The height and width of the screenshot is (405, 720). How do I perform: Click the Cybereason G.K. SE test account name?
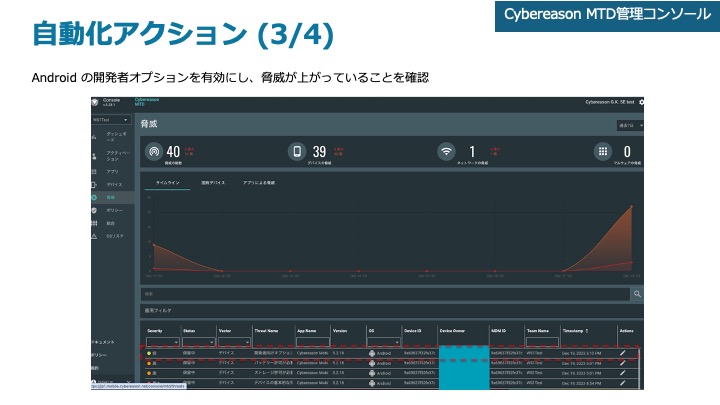click(610, 102)
